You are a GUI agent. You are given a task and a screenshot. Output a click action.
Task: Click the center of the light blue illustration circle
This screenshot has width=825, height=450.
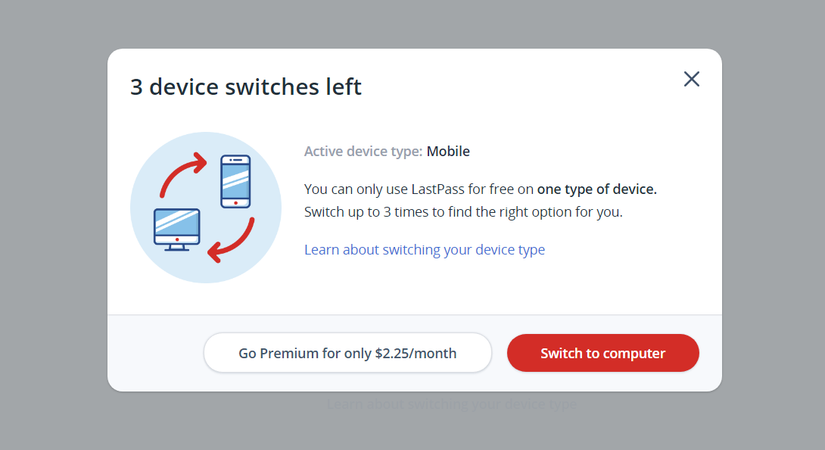[205, 207]
